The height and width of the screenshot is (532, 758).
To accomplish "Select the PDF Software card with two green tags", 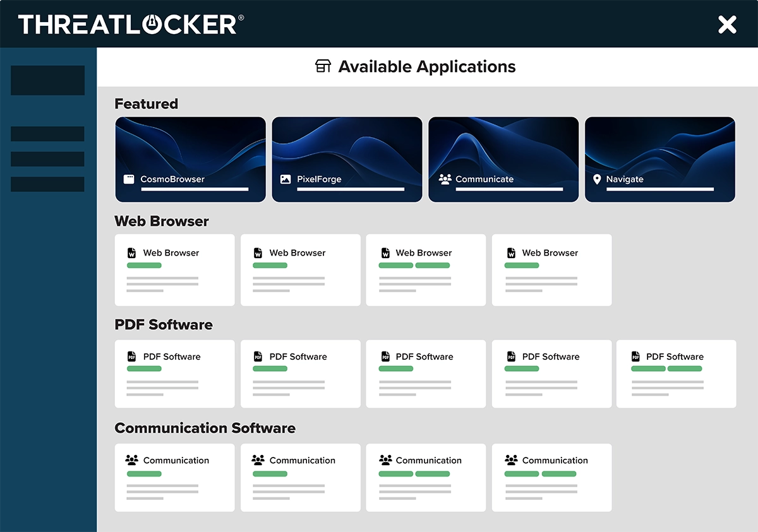I will [676, 374].
